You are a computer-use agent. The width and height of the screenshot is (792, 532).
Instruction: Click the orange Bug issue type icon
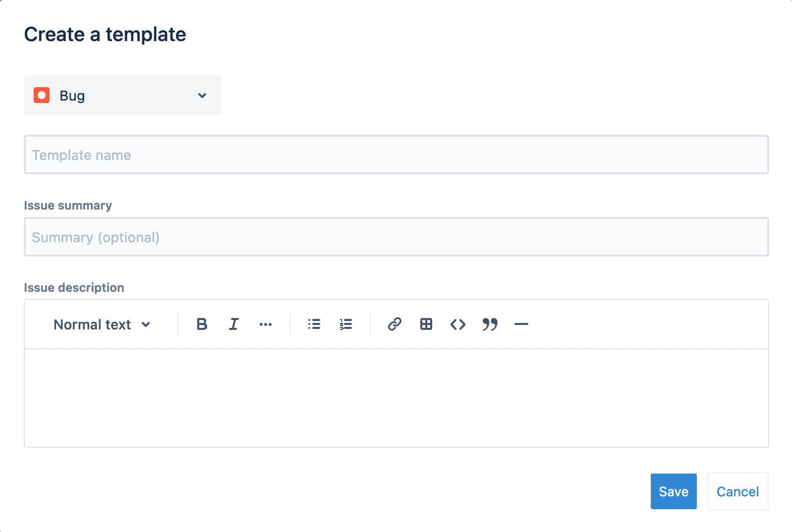(x=42, y=95)
